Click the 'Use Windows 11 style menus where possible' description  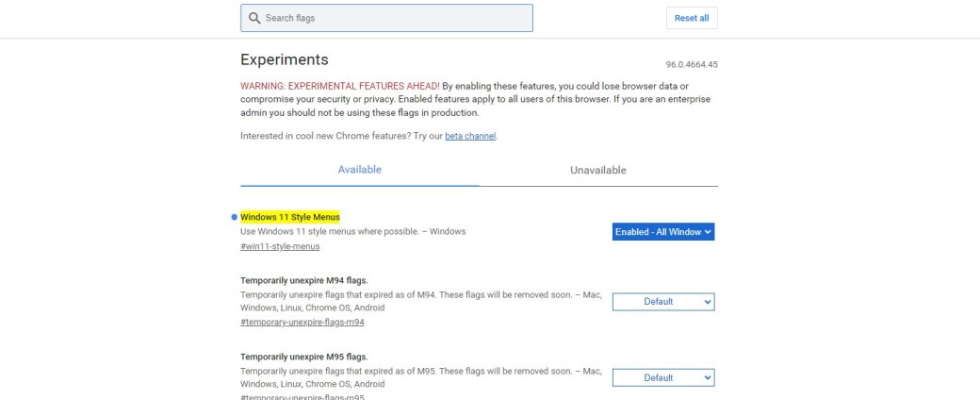pyautogui.click(x=353, y=232)
